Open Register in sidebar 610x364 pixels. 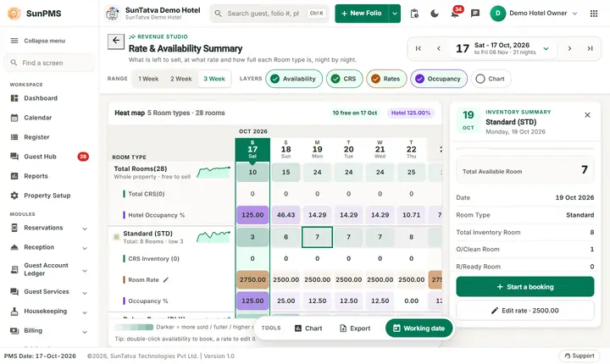click(x=49, y=137)
